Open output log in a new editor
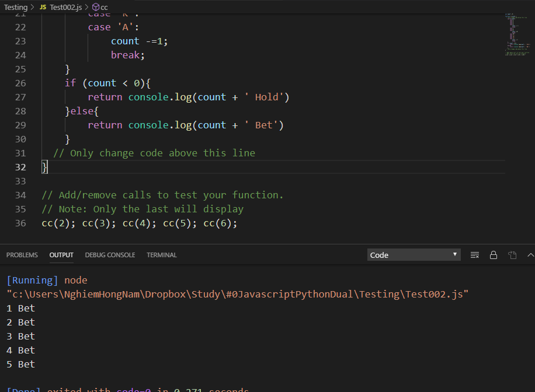 [513, 255]
